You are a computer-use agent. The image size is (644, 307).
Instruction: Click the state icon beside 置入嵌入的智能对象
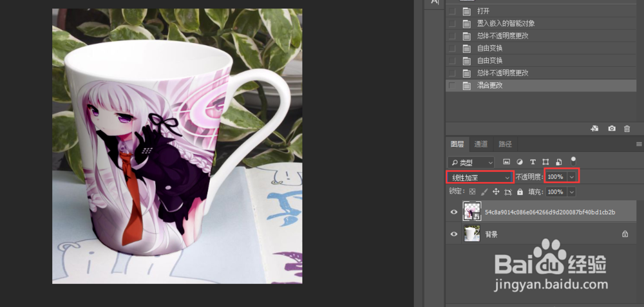click(466, 23)
